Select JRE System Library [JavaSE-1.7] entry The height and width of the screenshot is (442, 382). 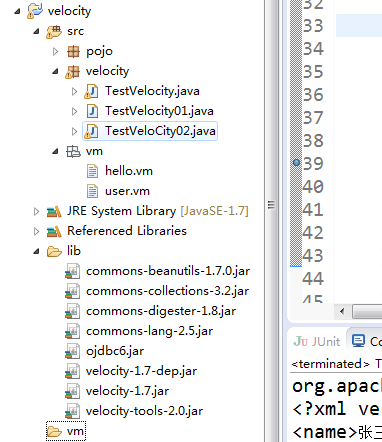pos(158,211)
